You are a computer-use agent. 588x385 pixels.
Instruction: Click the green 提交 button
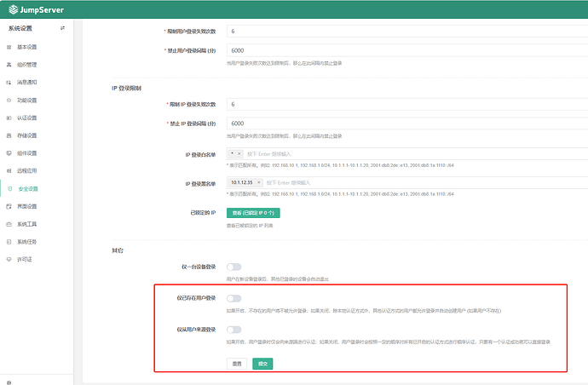pyautogui.click(x=262, y=364)
